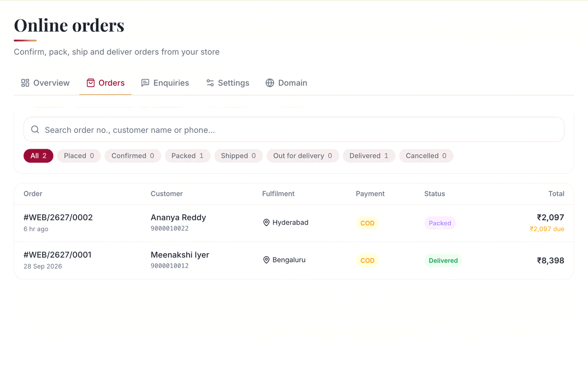Filter orders by Shipped status

tap(238, 156)
